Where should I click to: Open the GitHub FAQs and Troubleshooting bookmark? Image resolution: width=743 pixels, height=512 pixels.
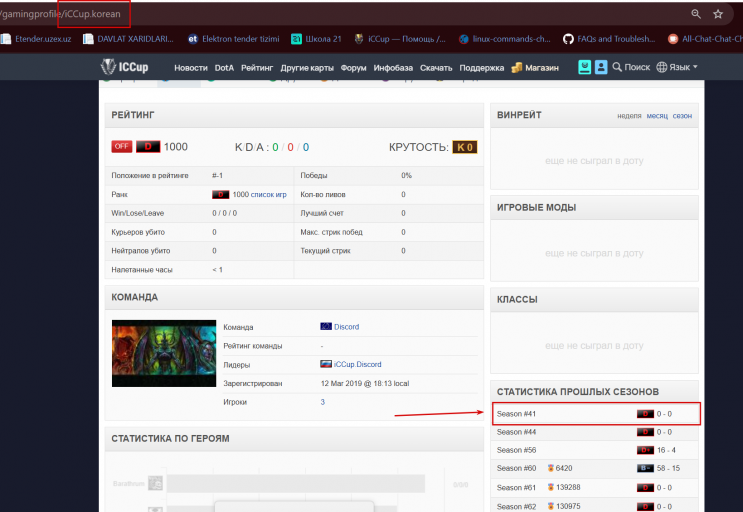click(609, 39)
